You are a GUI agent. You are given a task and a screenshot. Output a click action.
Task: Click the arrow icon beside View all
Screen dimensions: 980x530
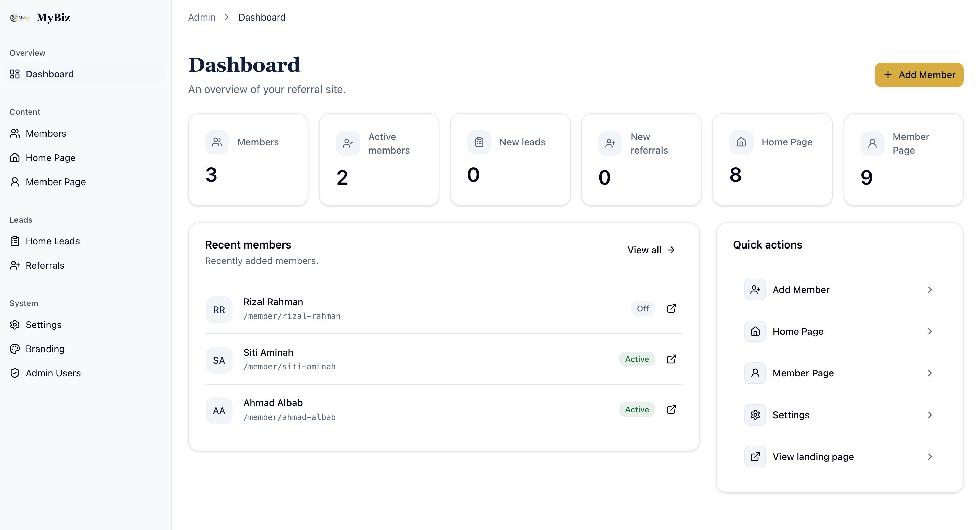[671, 250]
